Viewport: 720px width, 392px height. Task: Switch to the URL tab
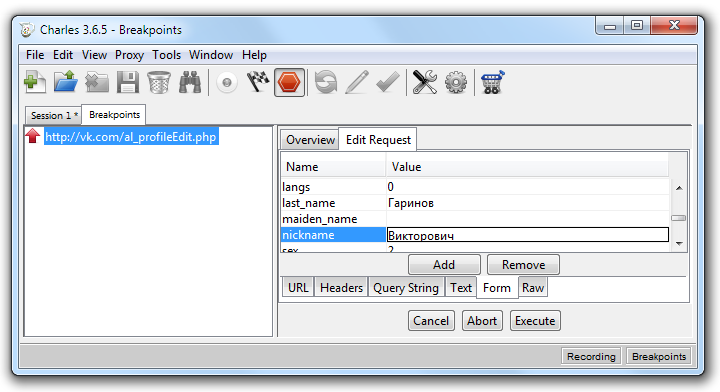click(x=298, y=288)
